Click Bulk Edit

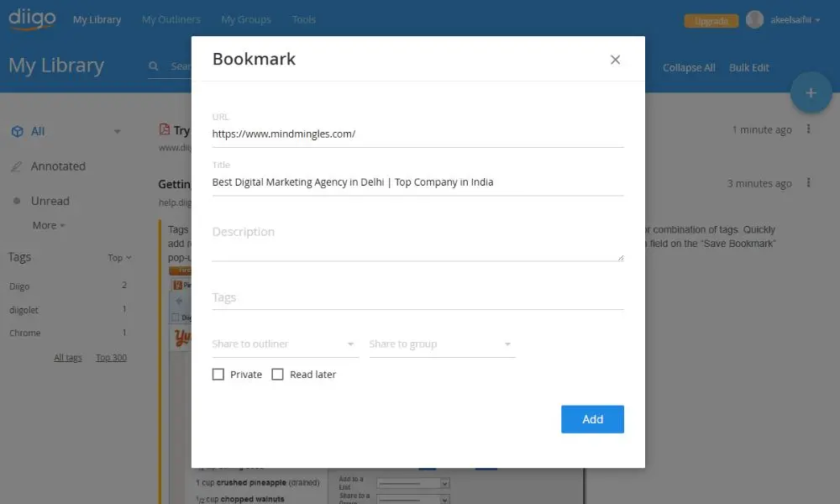tap(749, 68)
